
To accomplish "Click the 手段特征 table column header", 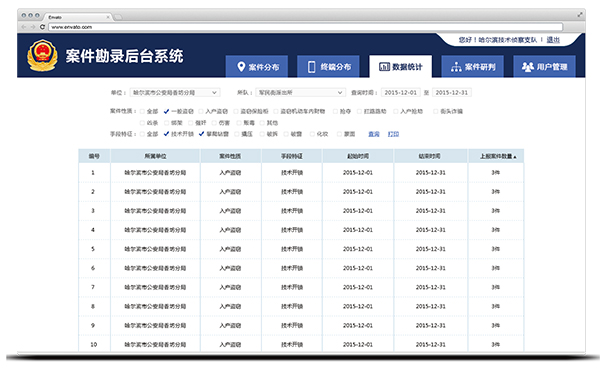I will point(292,156).
